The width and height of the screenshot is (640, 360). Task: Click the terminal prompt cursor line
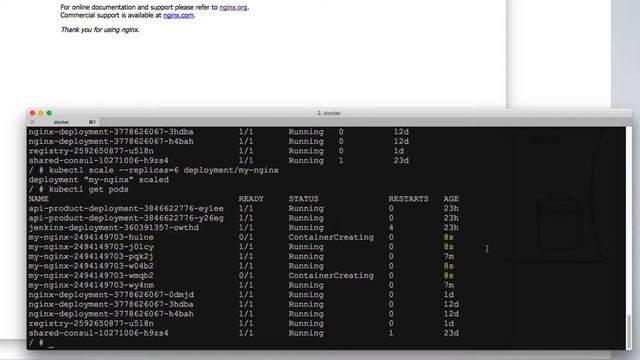41,343
